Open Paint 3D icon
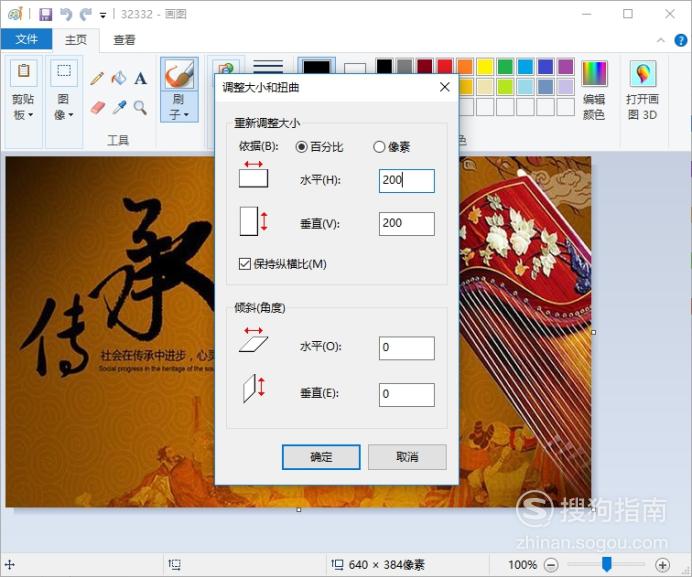Image resolution: width=692 pixels, height=577 pixels. 643,73
